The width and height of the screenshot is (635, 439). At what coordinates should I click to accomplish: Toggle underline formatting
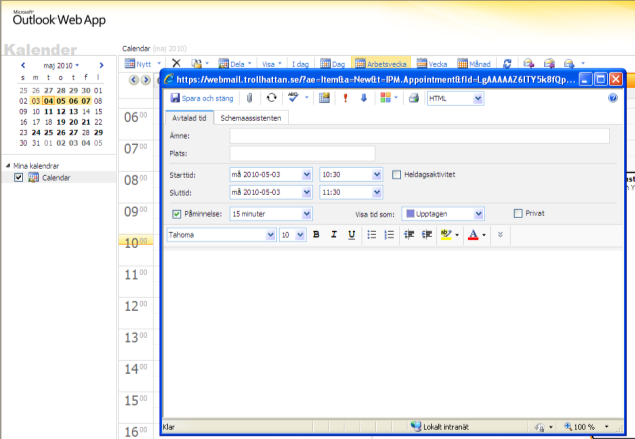click(x=352, y=234)
